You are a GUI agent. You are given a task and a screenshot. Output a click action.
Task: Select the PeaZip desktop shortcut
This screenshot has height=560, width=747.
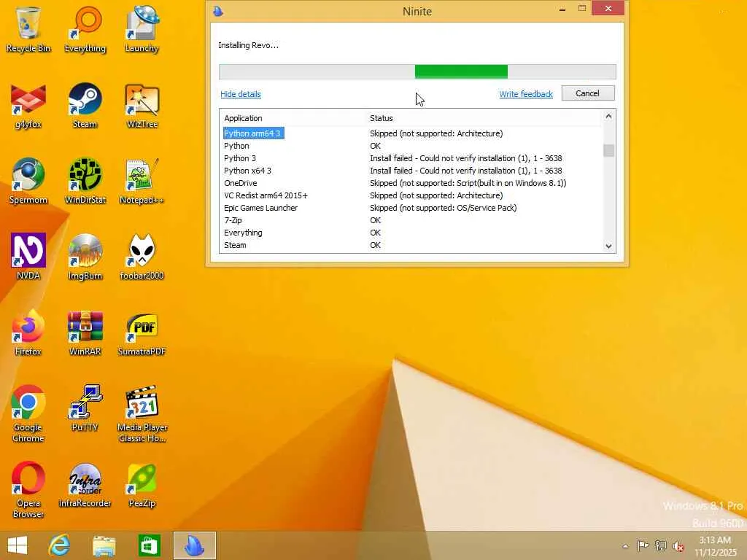pos(142,485)
